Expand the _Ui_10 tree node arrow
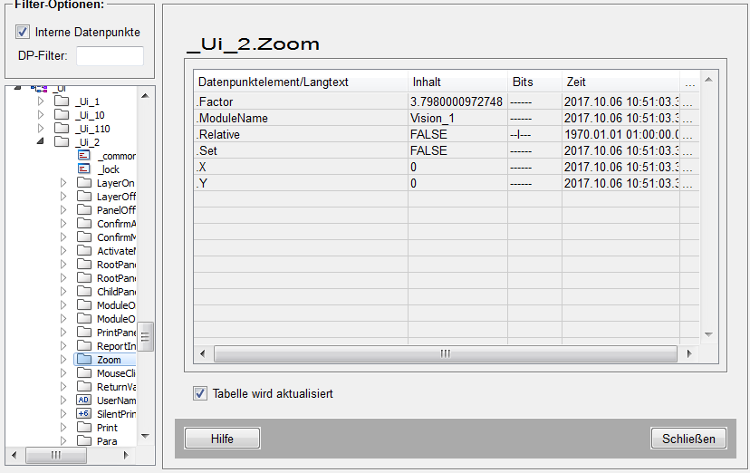Viewport: 750px width, 473px height. (41, 115)
